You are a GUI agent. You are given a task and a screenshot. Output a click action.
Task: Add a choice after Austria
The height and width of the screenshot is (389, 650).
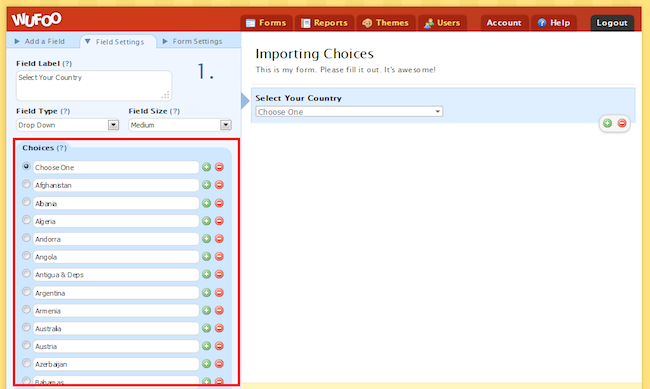point(206,346)
